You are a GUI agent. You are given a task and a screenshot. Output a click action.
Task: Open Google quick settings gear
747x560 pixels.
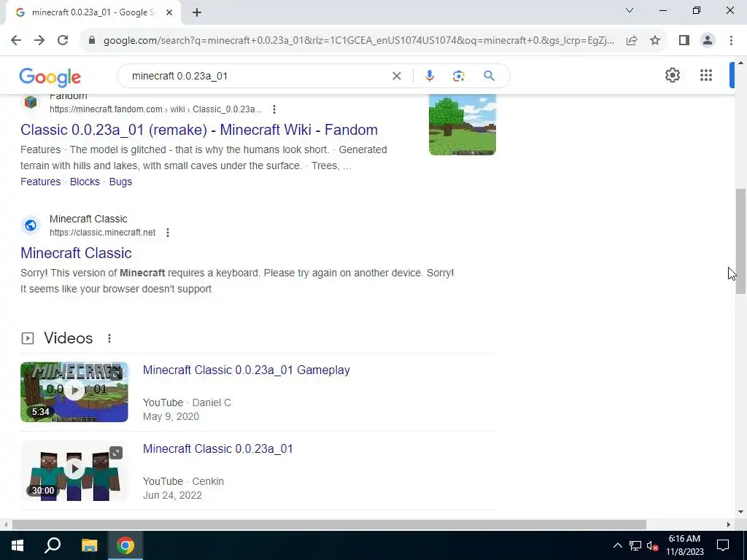tap(672, 75)
